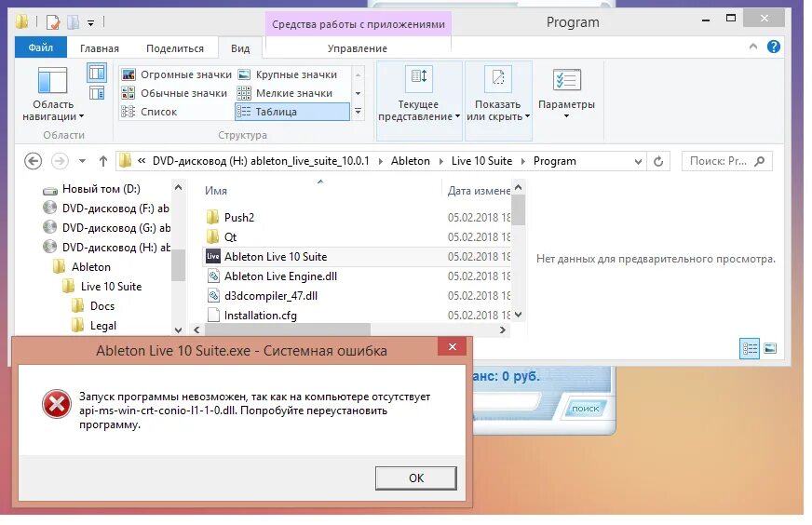This screenshot has height=525, width=812.
Task: Select DVD-дисковод (G:) in navigation tree
Action: [105, 228]
